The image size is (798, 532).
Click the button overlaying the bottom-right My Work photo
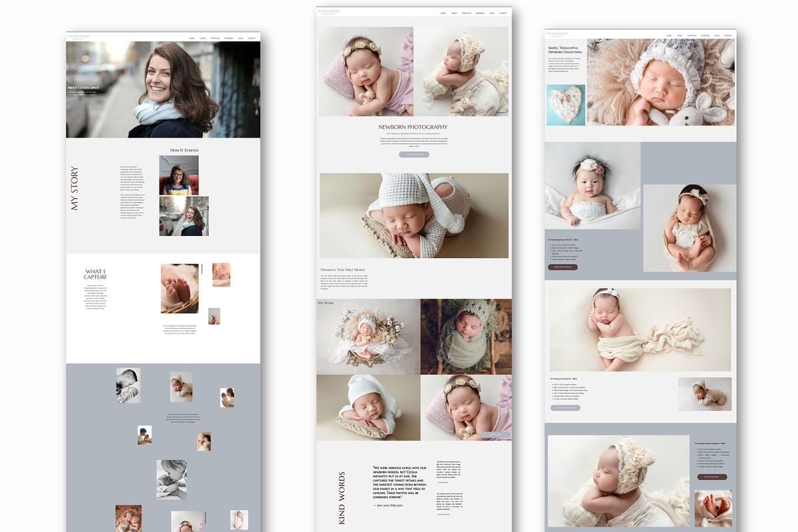(496, 434)
